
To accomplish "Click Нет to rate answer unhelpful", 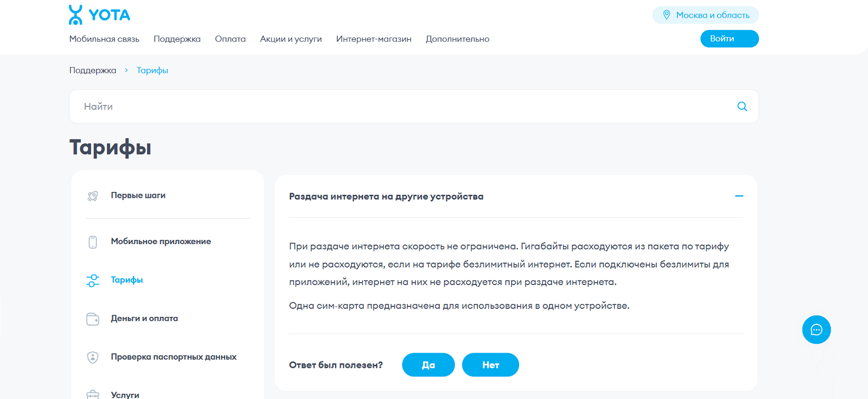I will click(x=490, y=364).
